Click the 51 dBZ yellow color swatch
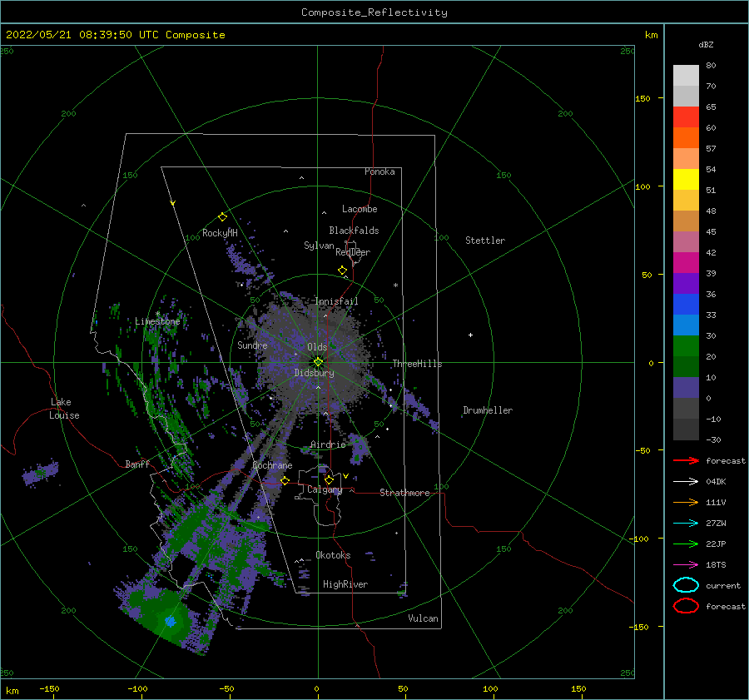 686,179
